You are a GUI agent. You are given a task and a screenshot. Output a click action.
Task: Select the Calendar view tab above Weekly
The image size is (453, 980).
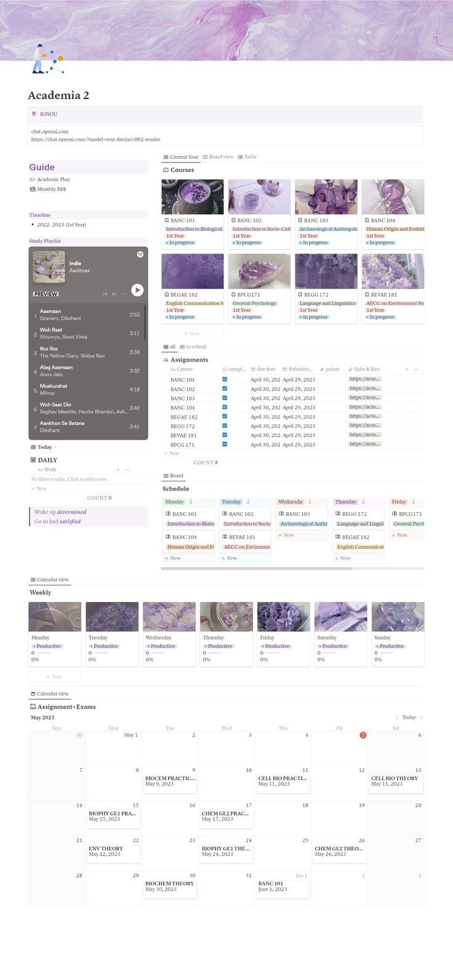click(x=49, y=580)
